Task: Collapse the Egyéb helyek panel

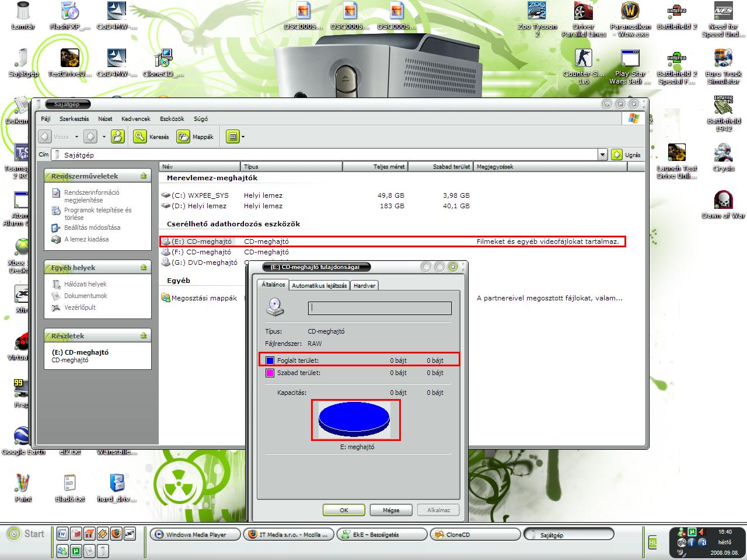Action: pos(144,268)
